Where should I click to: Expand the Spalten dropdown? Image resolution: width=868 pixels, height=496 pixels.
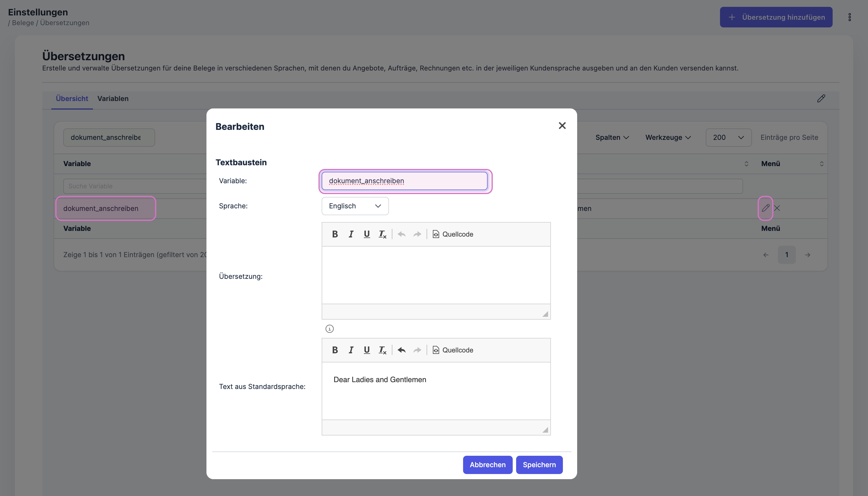[612, 137]
